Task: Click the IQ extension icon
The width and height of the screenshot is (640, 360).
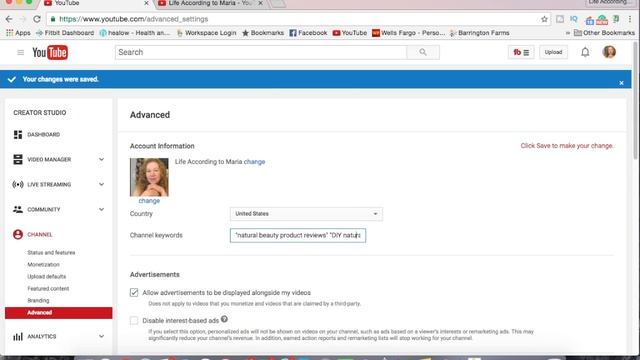Action: pyautogui.click(x=573, y=19)
